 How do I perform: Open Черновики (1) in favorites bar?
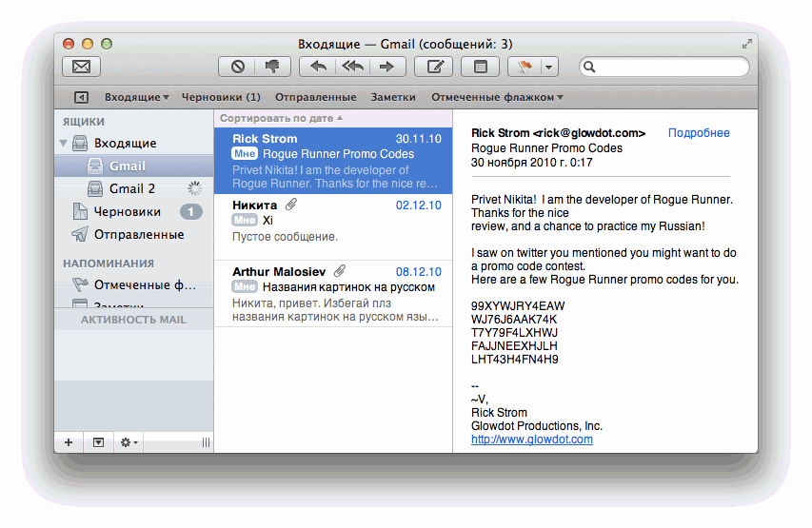[221, 97]
